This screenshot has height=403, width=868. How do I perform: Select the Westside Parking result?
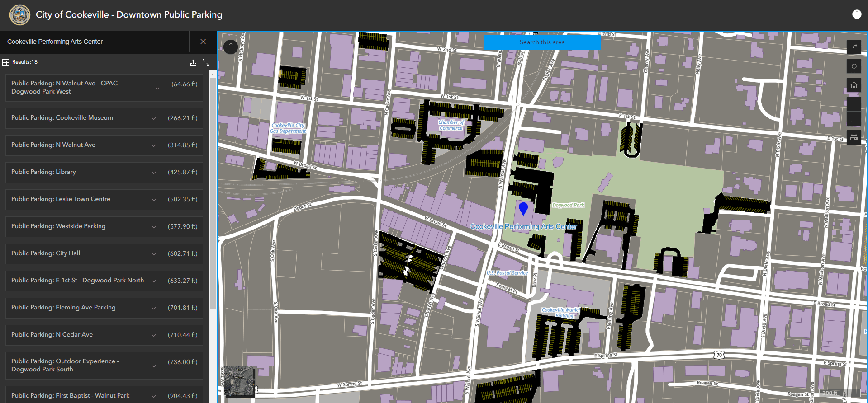point(81,226)
